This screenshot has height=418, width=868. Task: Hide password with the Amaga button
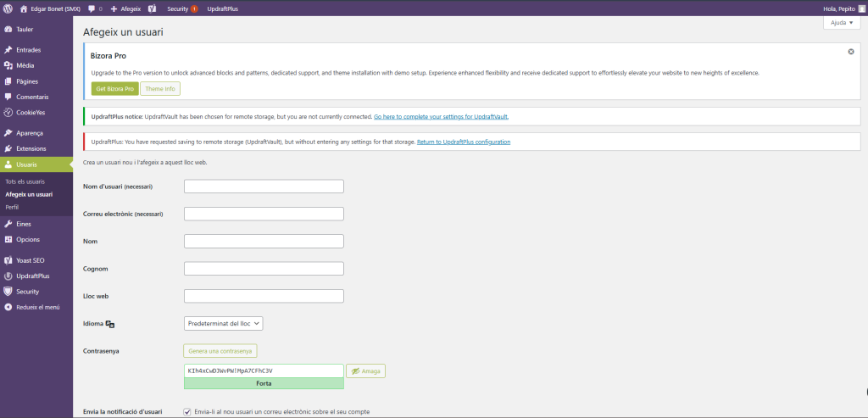pos(365,371)
